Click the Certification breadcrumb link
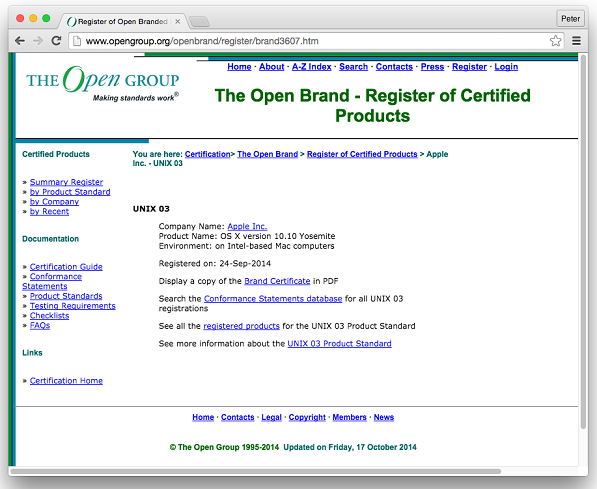Image resolution: width=597 pixels, height=489 pixels. [208, 154]
